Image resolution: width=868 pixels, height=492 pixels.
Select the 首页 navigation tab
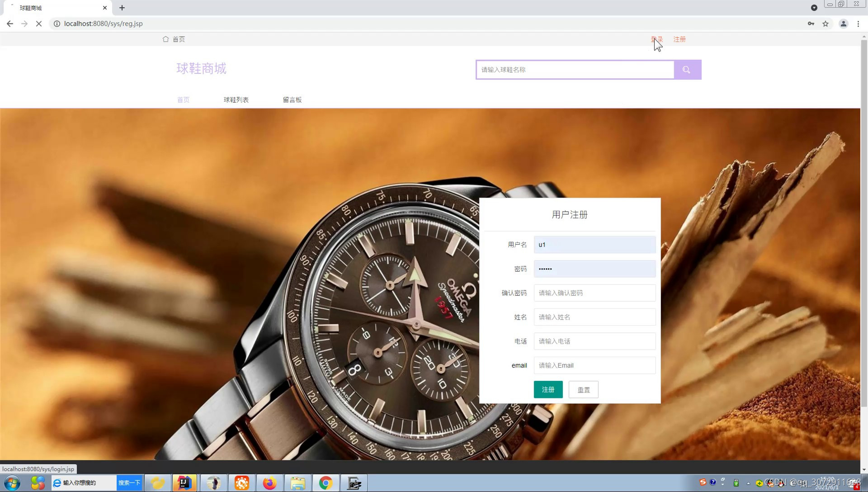click(x=183, y=100)
